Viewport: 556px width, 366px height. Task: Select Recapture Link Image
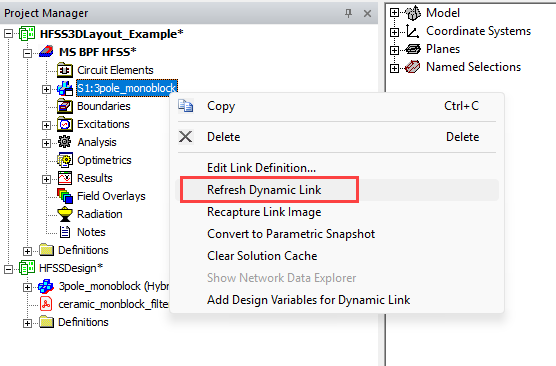[x=337, y=212]
